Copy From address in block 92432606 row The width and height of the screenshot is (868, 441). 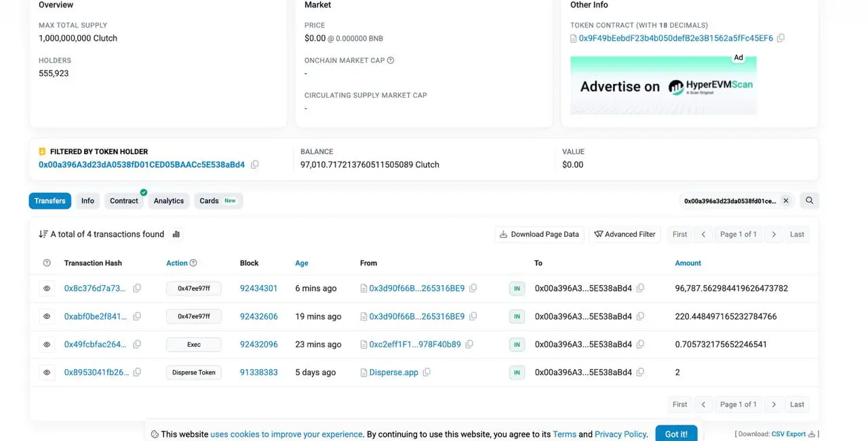click(473, 316)
